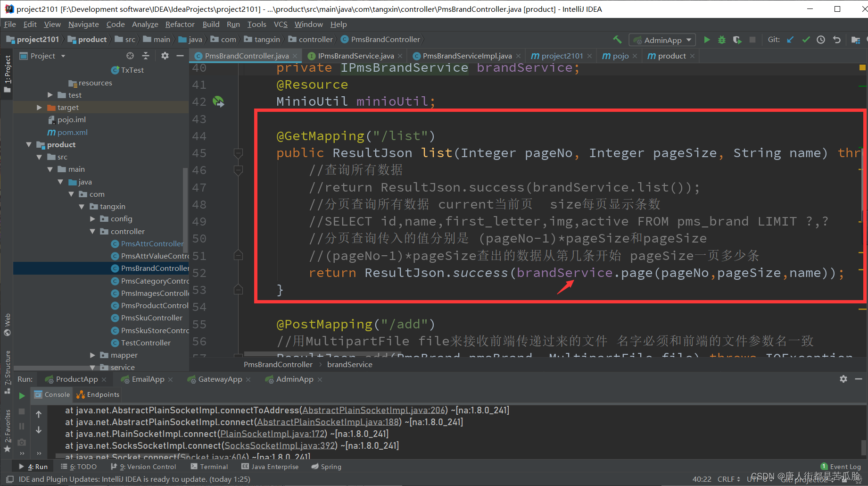
Task: Open the Terminal tool window
Action: pos(209,467)
